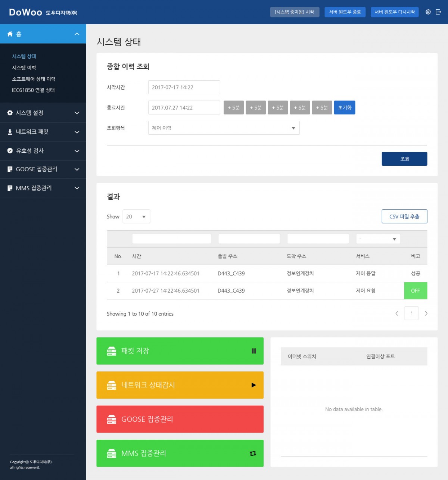Click the gear icon beside 시스템 설정
This screenshot has height=480, width=448.
[x=10, y=113]
